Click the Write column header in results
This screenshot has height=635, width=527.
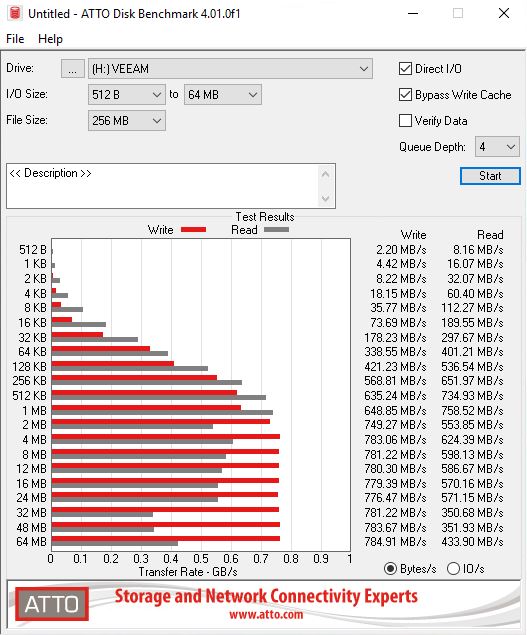[x=414, y=234]
